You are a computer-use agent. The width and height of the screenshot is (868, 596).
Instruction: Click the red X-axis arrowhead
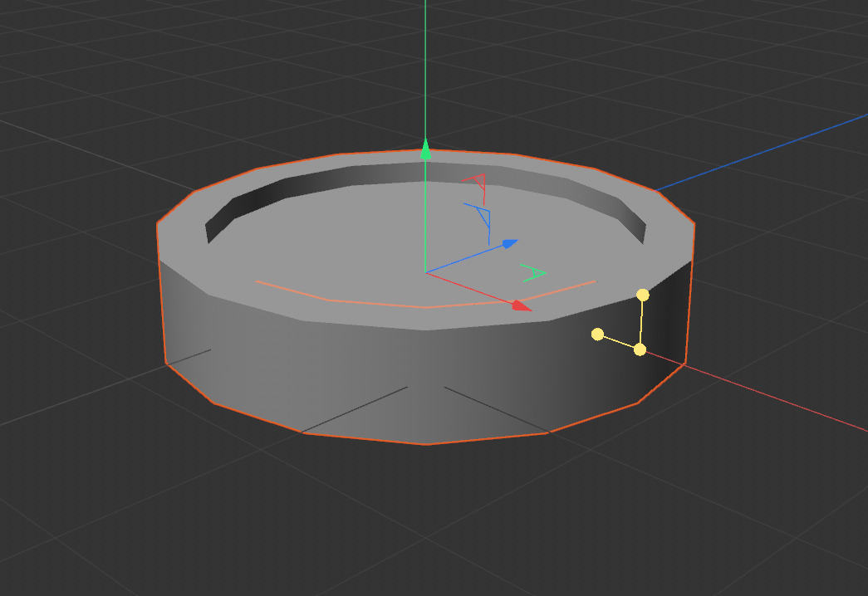point(522,305)
